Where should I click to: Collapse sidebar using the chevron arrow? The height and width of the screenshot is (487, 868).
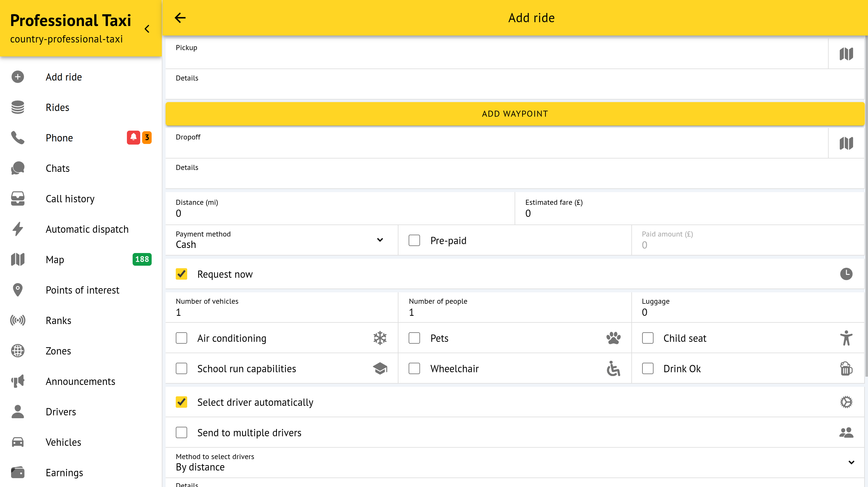pyautogui.click(x=147, y=29)
